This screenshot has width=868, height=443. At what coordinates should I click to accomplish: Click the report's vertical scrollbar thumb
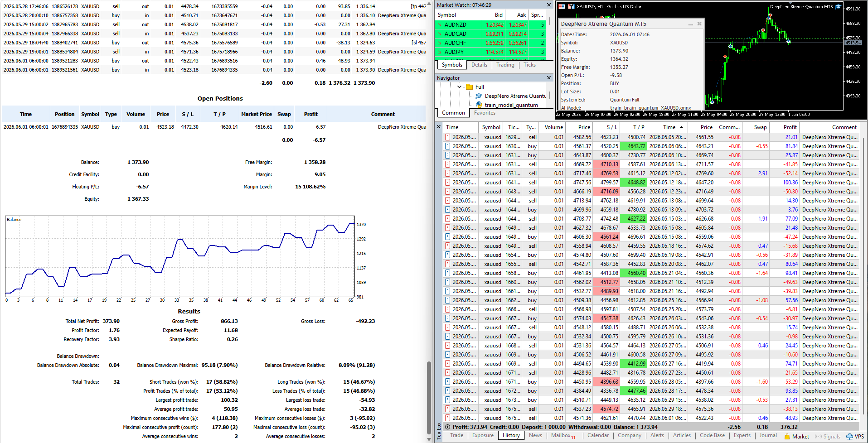click(x=429, y=397)
